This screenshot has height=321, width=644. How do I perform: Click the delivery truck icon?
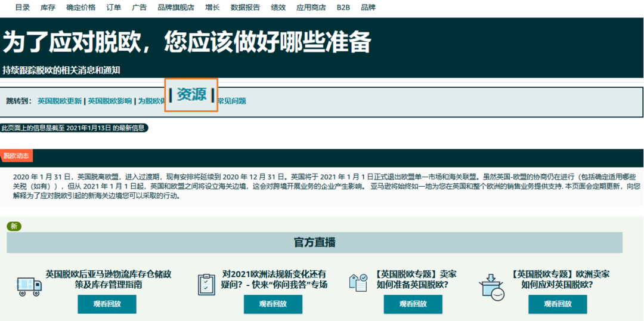point(29,286)
